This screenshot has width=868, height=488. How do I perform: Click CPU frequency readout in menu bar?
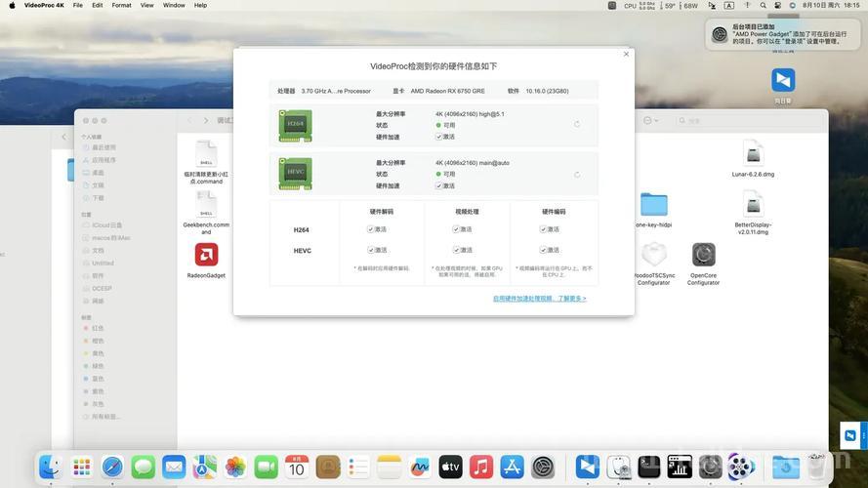[640, 5]
